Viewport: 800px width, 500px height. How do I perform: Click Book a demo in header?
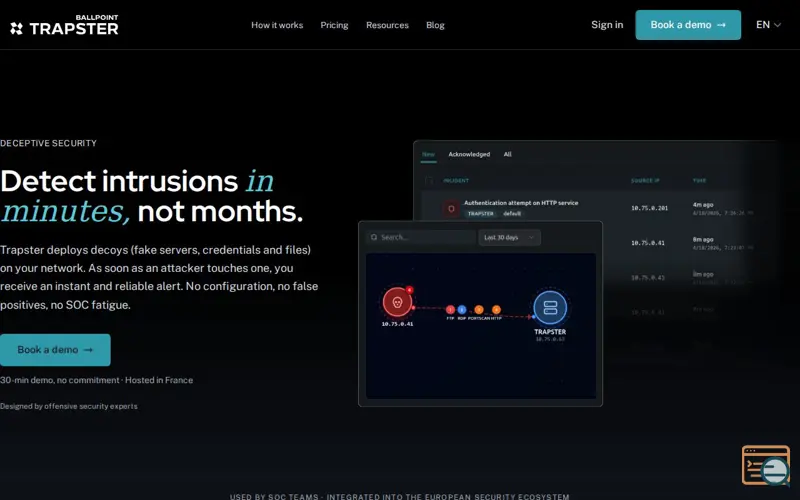[688, 24]
